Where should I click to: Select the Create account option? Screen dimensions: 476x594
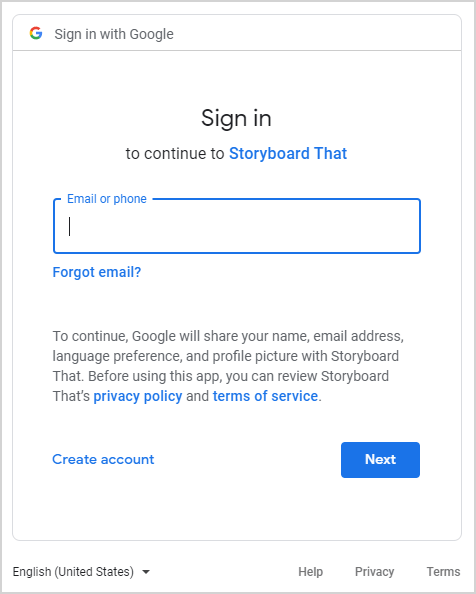point(103,460)
